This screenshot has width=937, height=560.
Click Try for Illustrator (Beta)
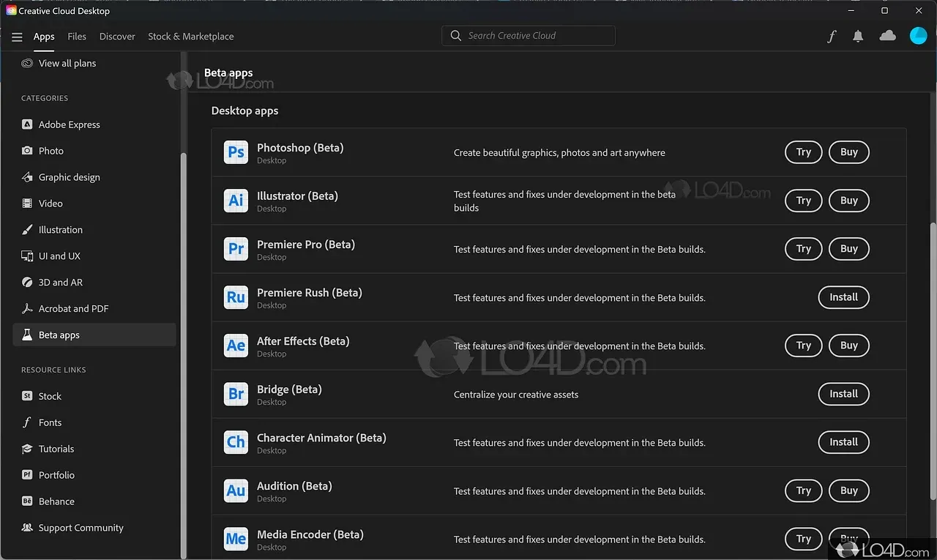[804, 201]
